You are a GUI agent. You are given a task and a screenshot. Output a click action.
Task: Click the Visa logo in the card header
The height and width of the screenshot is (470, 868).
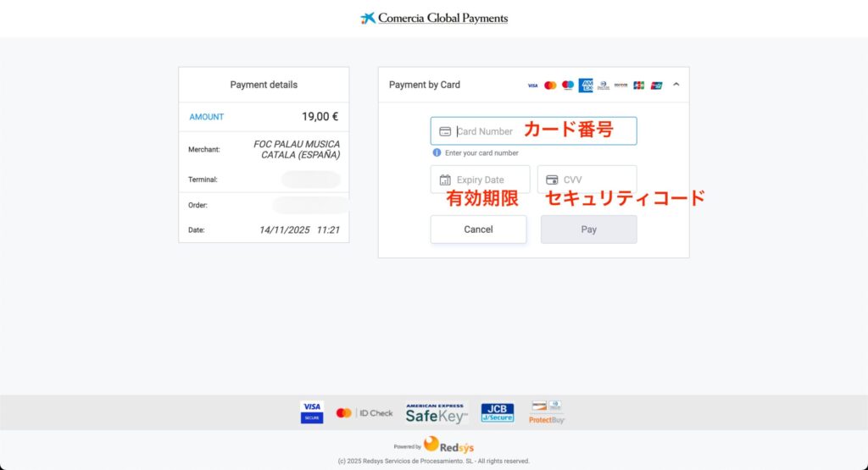point(532,86)
